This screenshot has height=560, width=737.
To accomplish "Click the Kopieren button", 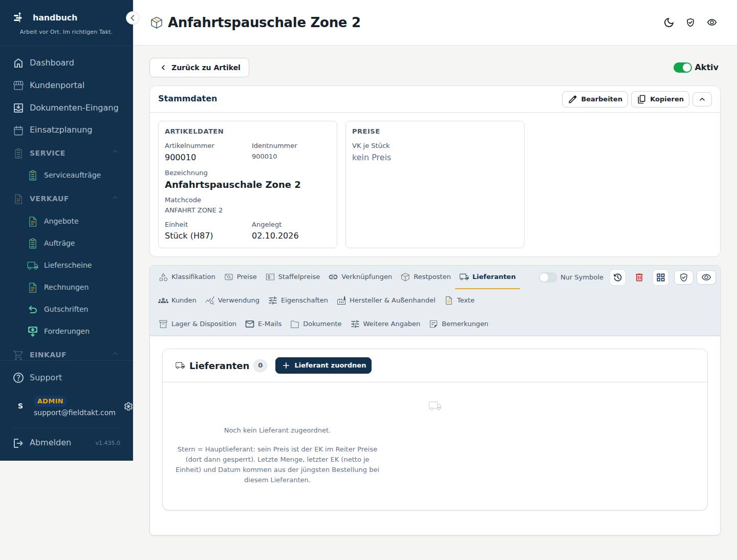I will pos(660,99).
